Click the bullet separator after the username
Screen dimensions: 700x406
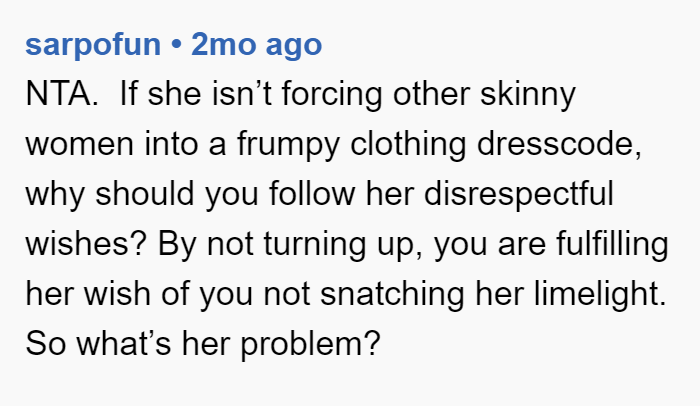[x=176, y=44]
